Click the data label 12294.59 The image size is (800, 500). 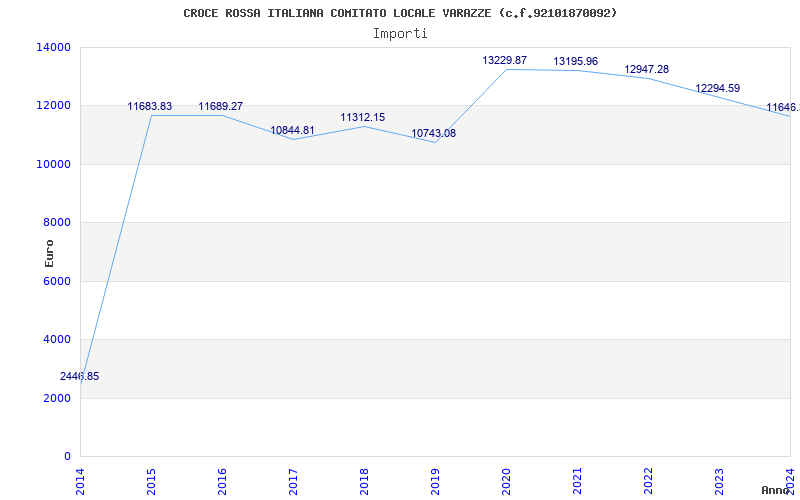pos(717,88)
